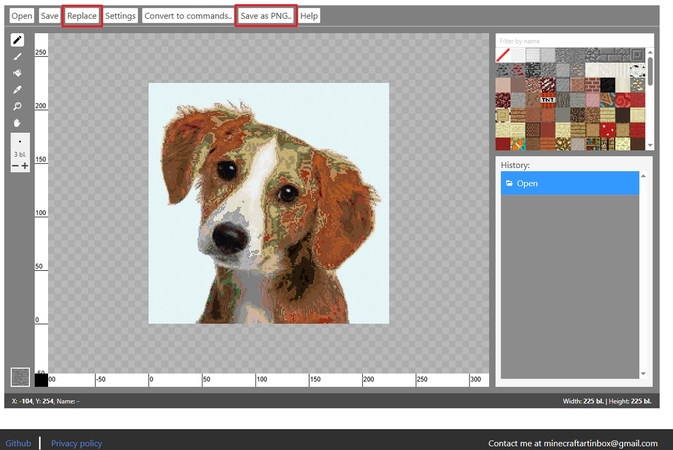Select the Eyedropper tool
The image size is (673, 450).
[17, 90]
